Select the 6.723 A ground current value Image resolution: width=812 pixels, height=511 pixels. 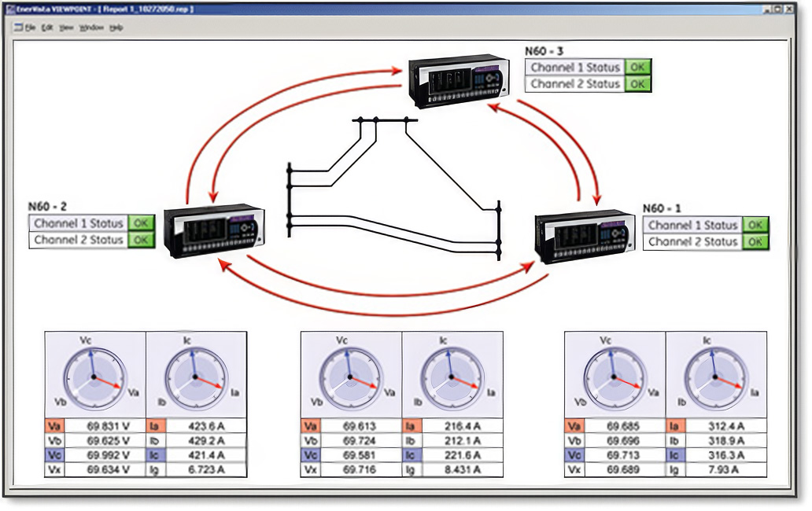pos(206,469)
